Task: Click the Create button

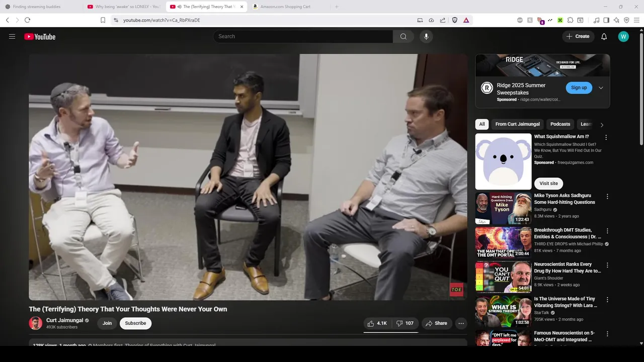Action: [x=578, y=36]
